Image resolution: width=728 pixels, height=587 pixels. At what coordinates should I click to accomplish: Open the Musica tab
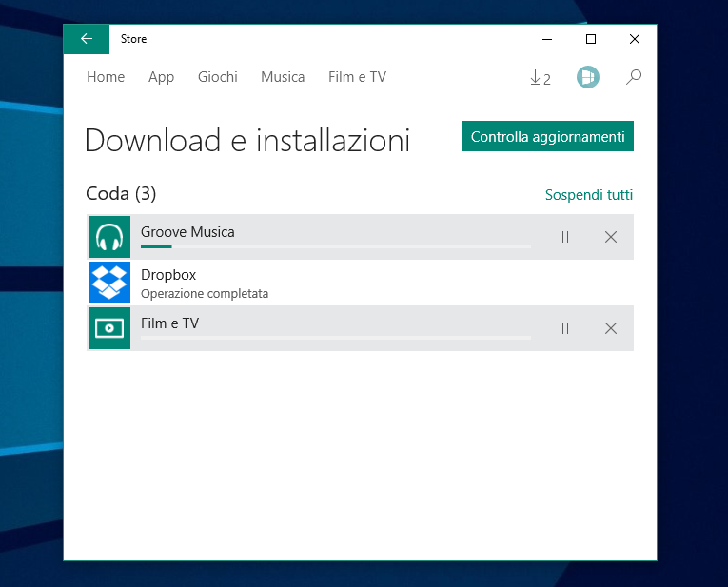pos(283,77)
